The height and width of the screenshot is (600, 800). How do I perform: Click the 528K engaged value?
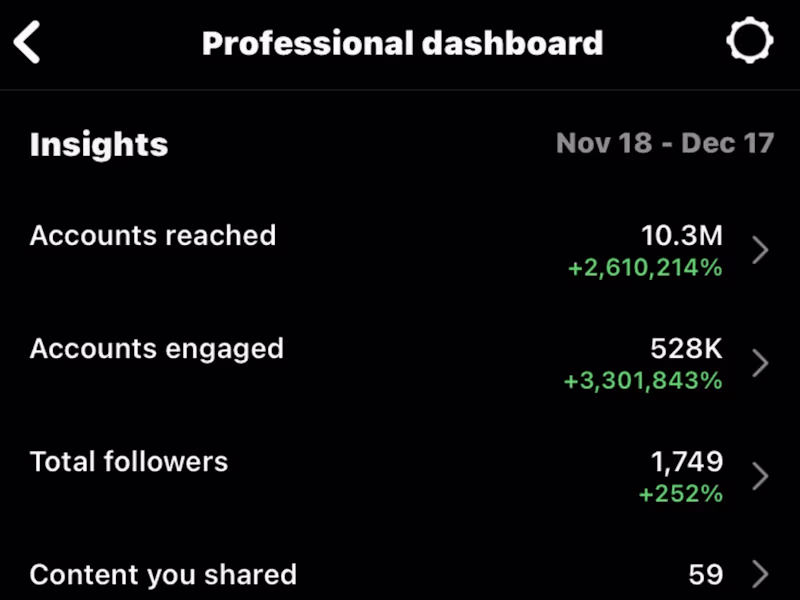pos(686,349)
